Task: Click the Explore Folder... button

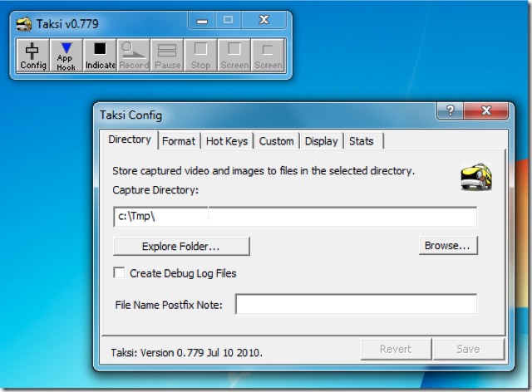Action: (x=181, y=246)
